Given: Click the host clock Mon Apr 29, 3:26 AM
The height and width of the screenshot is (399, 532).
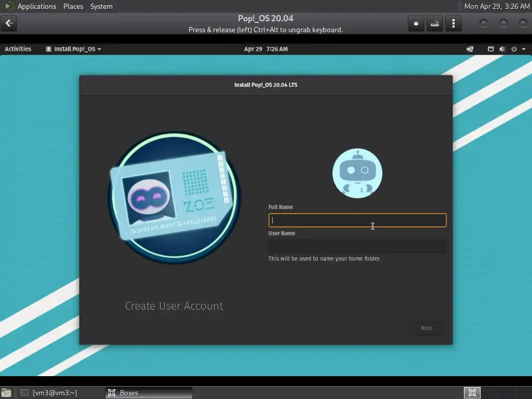Looking at the screenshot, I should (497, 6).
